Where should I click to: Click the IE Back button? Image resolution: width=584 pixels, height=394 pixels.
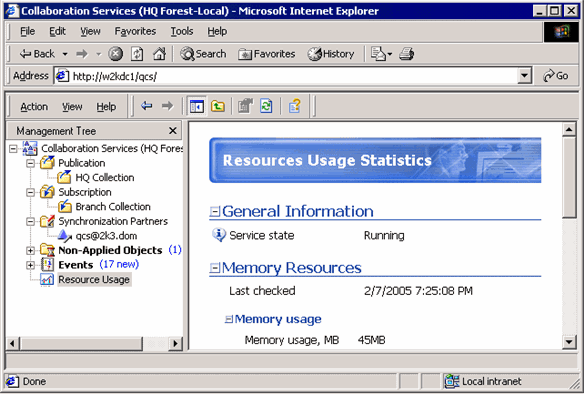coord(37,54)
